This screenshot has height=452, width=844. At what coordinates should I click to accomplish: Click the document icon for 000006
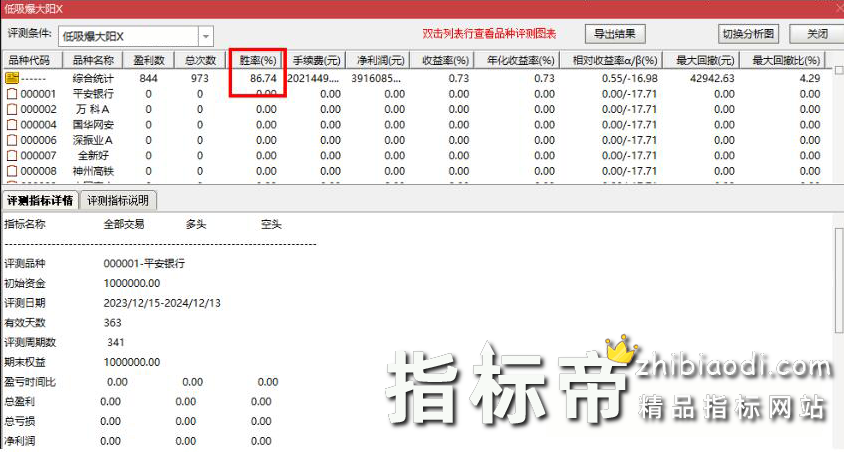click(x=12, y=140)
